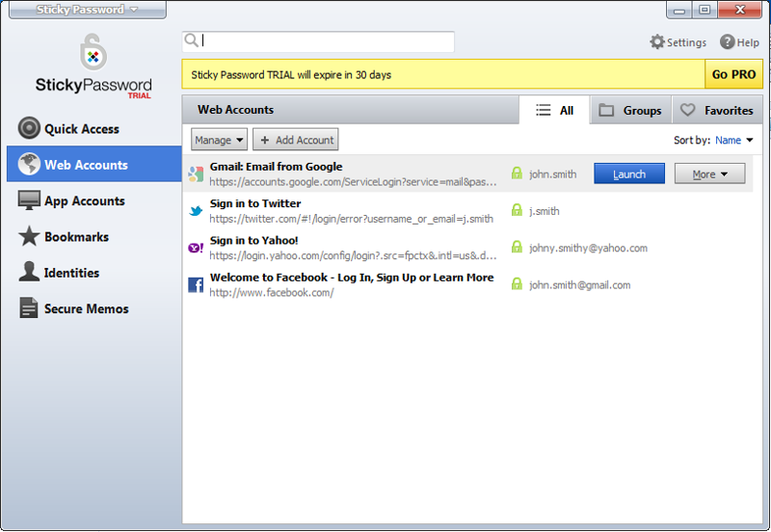Open the Sticky Password title menu
Image resolution: width=771 pixels, height=532 pixels.
point(87,10)
